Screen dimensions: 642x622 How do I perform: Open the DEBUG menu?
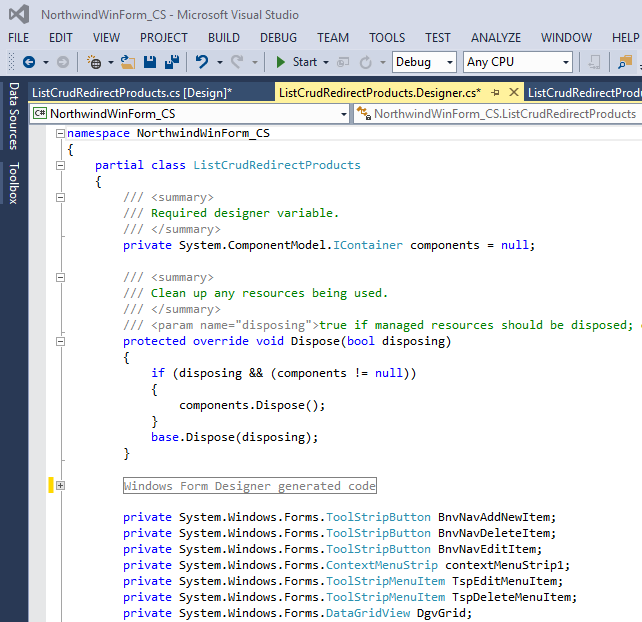(x=278, y=38)
